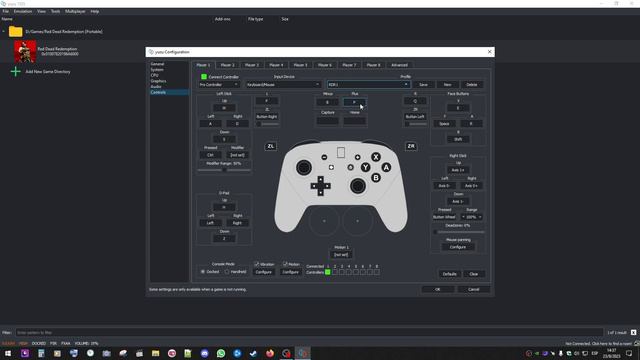The height and width of the screenshot is (360, 640).
Task: Toggle connected controller indicator 2
Action: pyautogui.click(x=335, y=272)
